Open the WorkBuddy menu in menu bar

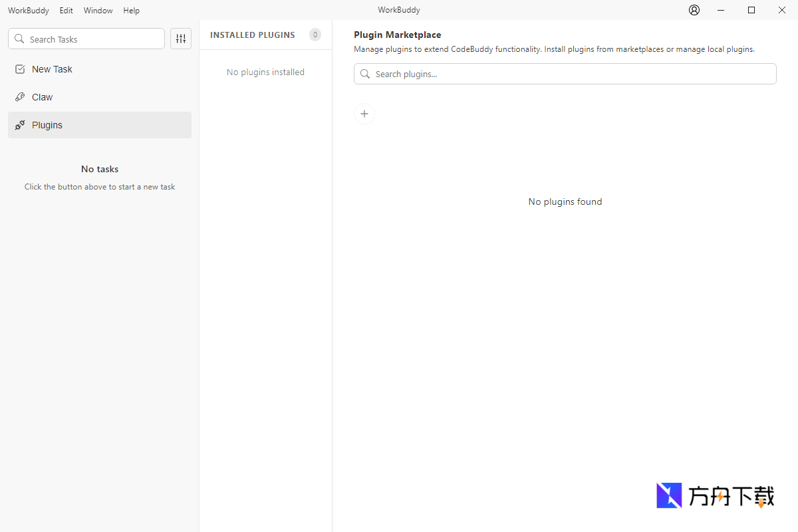(28, 11)
